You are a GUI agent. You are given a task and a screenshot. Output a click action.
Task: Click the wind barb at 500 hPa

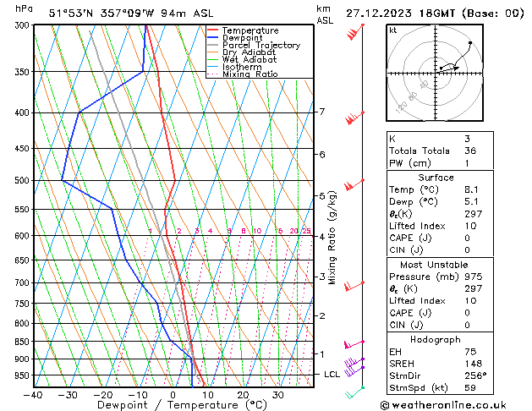click(x=354, y=185)
